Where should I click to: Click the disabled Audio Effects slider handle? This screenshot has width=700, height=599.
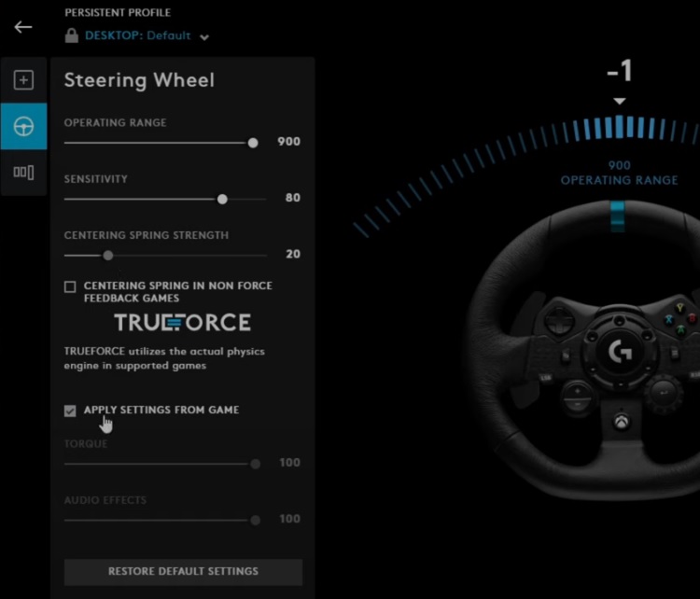click(256, 521)
